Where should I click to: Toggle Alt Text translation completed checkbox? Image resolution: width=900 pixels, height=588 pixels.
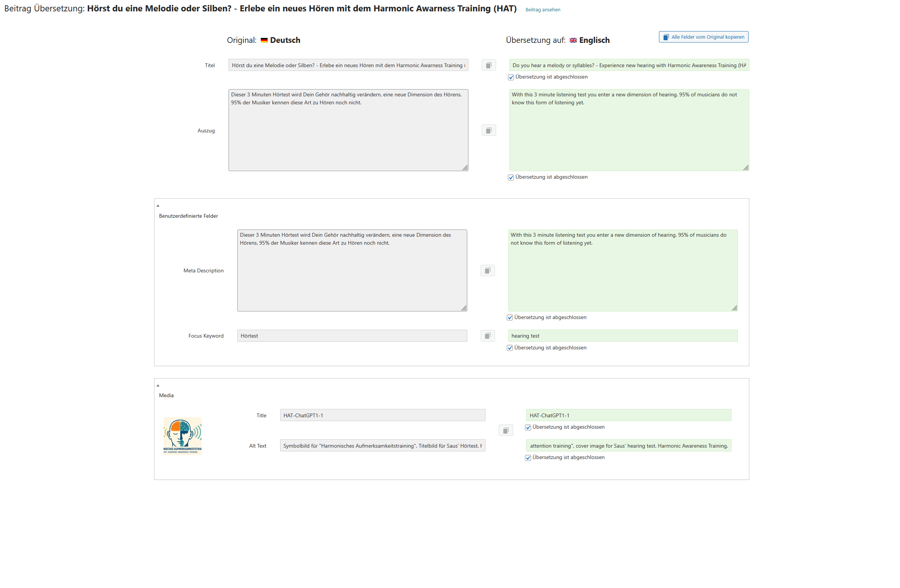click(x=528, y=458)
